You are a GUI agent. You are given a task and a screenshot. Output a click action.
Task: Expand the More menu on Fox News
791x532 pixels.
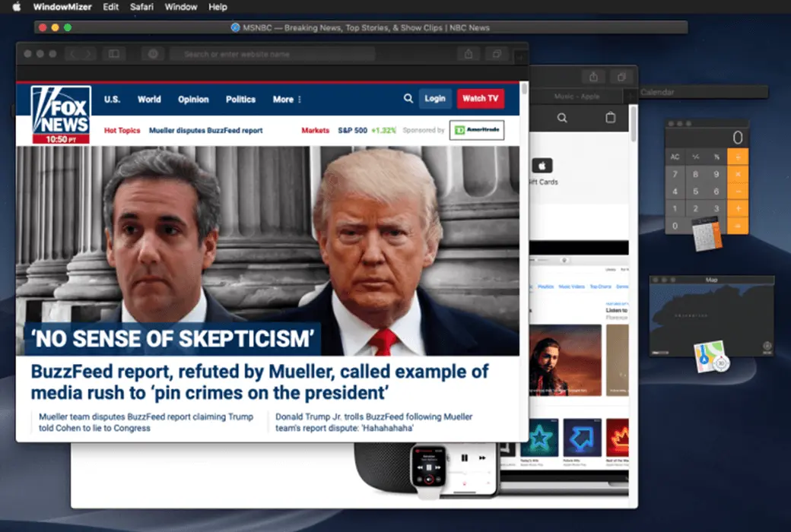287,100
